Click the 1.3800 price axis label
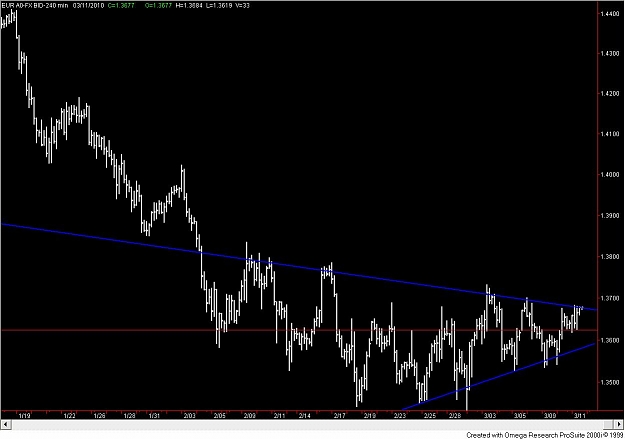The height and width of the screenshot is (439, 625). [x=610, y=257]
